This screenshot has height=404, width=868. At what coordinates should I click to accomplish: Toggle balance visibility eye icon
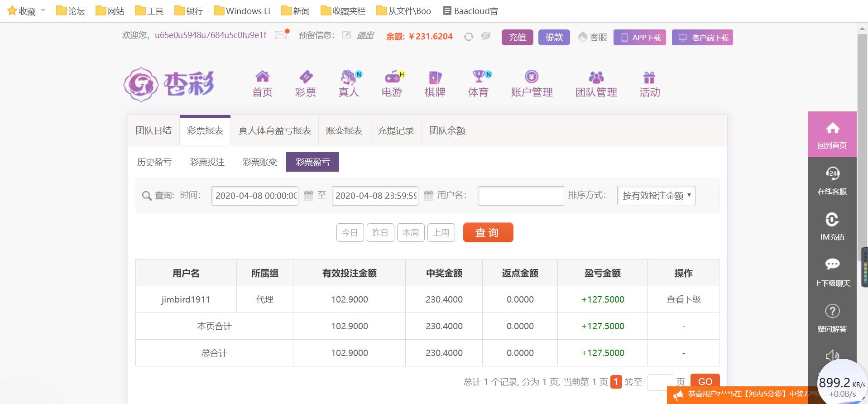tap(486, 36)
